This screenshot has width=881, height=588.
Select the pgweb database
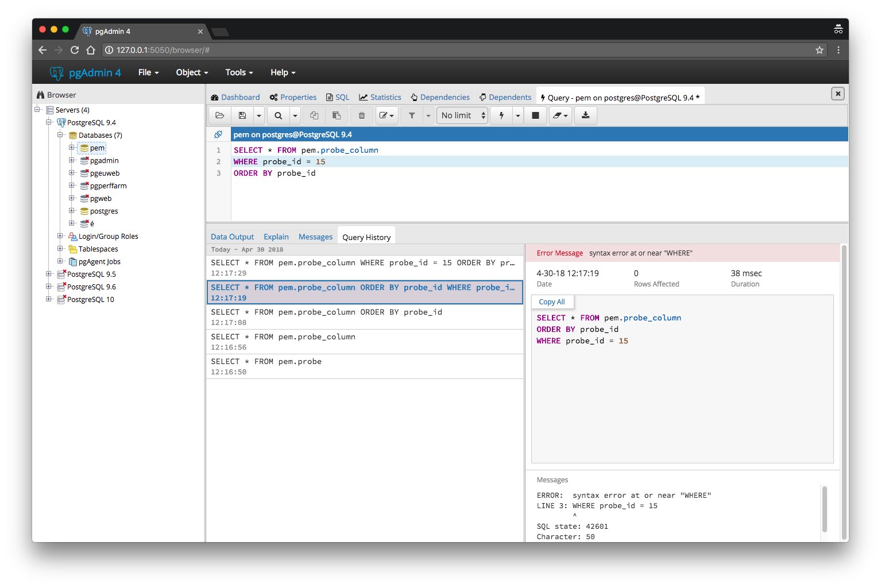[101, 198]
